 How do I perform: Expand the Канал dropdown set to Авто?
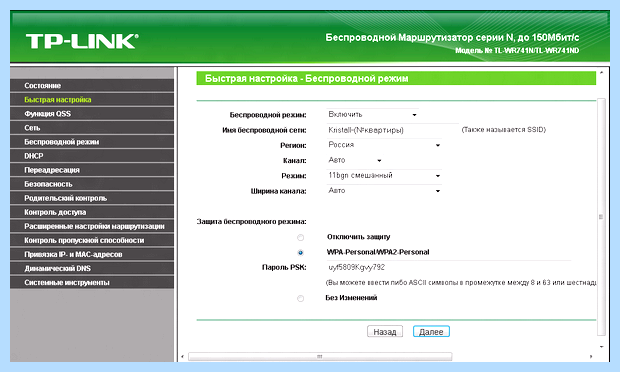click(355, 160)
